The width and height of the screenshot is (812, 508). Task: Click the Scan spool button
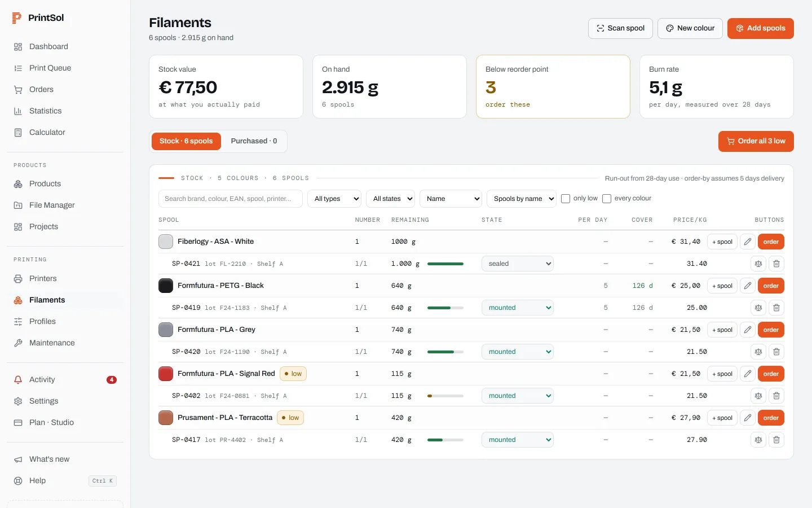tap(620, 28)
